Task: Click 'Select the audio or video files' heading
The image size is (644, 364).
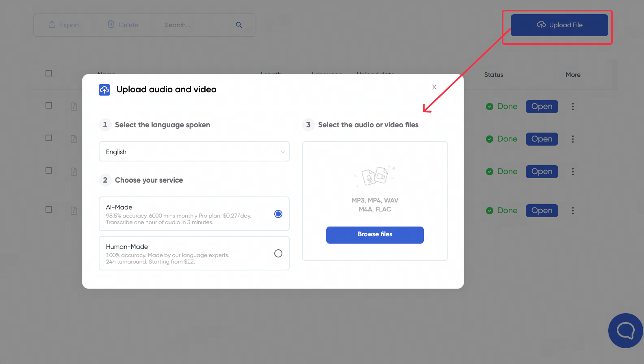Action: [368, 125]
